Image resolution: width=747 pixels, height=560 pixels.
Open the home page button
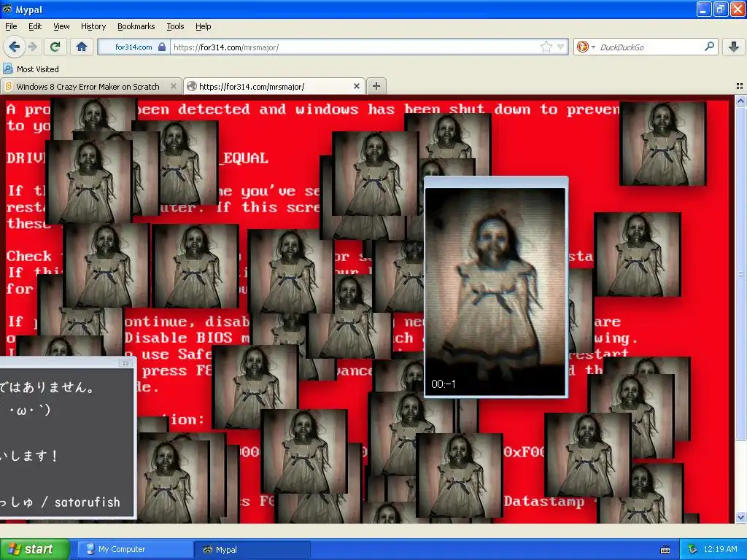click(x=82, y=47)
